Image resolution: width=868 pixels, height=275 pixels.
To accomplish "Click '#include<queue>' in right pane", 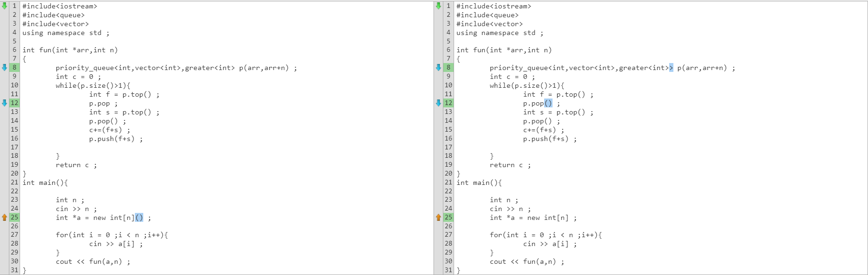I will pyautogui.click(x=487, y=15).
